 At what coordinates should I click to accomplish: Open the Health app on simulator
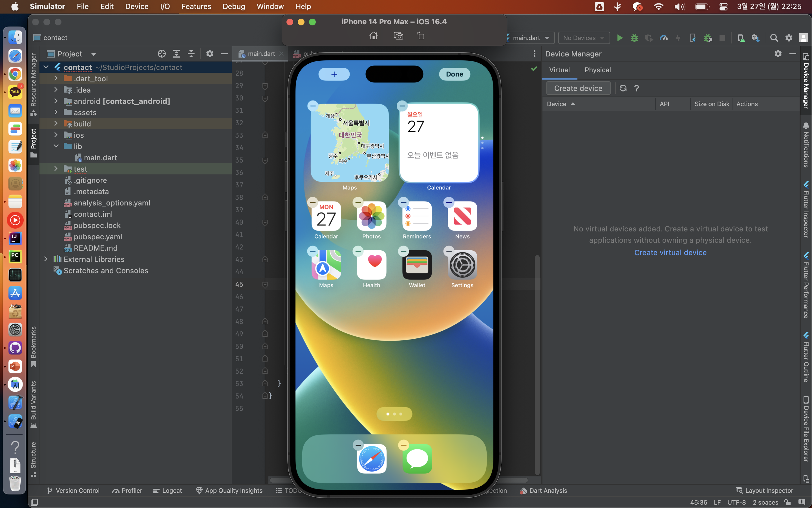tap(372, 265)
